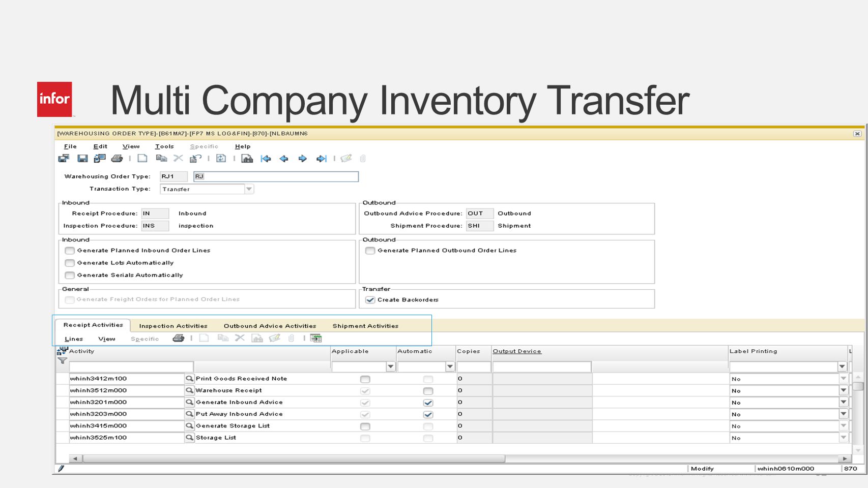Uncheck the Create Backorders checkbox
The height and width of the screenshot is (488, 868).
point(370,300)
